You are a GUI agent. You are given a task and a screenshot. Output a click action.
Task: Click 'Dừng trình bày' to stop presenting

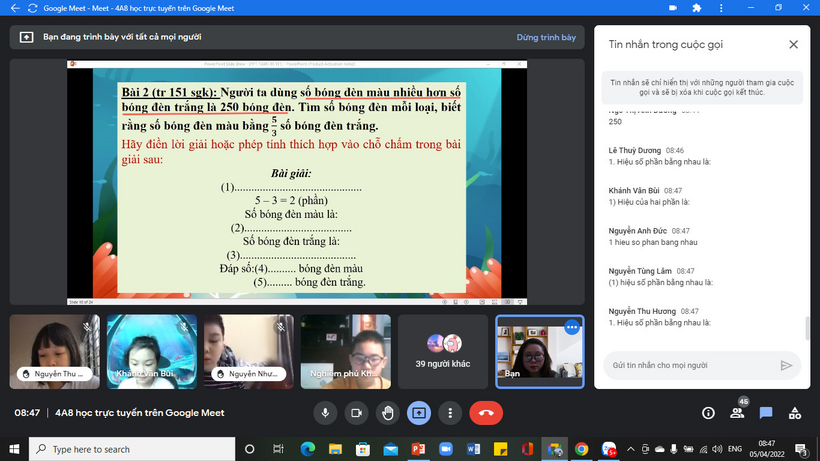click(x=546, y=37)
